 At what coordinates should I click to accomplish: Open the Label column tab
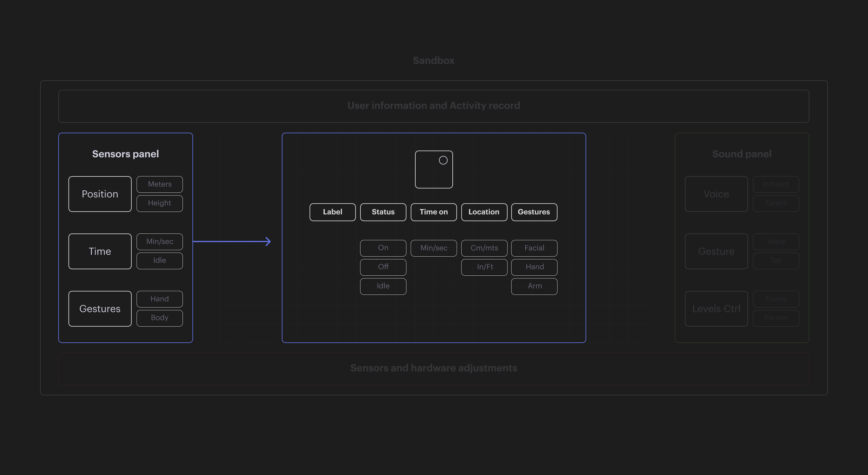pos(332,212)
